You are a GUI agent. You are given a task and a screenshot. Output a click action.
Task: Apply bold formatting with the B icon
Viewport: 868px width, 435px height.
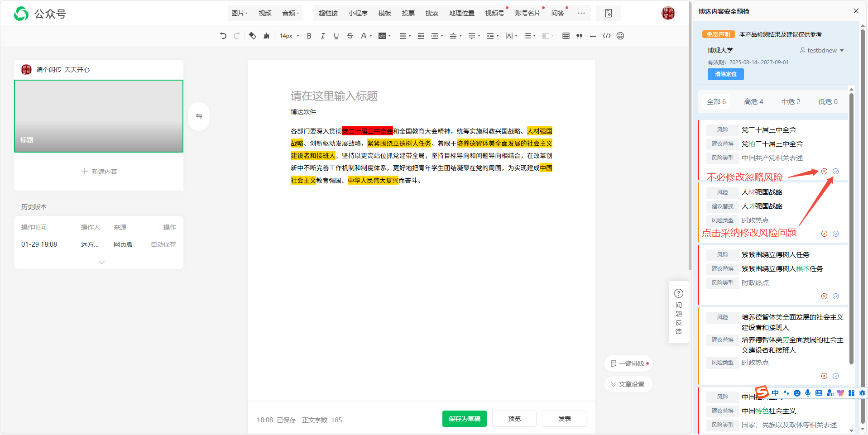pos(309,36)
